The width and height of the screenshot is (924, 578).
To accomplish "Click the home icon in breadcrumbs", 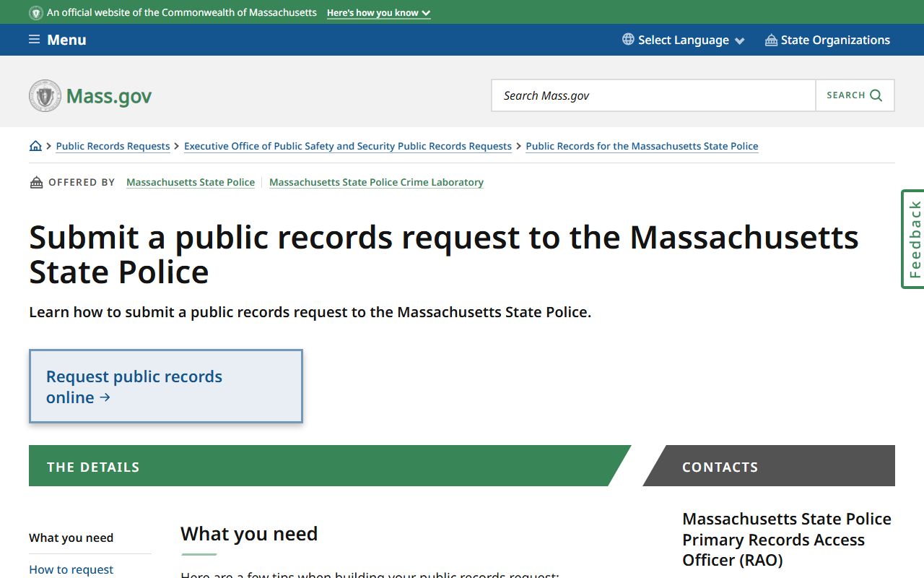I will click(x=35, y=146).
